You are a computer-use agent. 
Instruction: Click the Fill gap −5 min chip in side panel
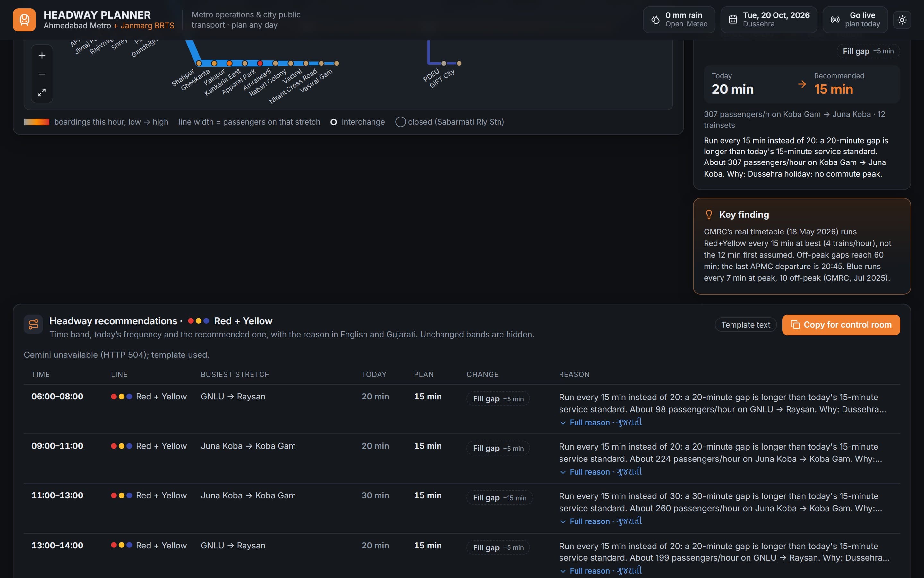point(868,51)
